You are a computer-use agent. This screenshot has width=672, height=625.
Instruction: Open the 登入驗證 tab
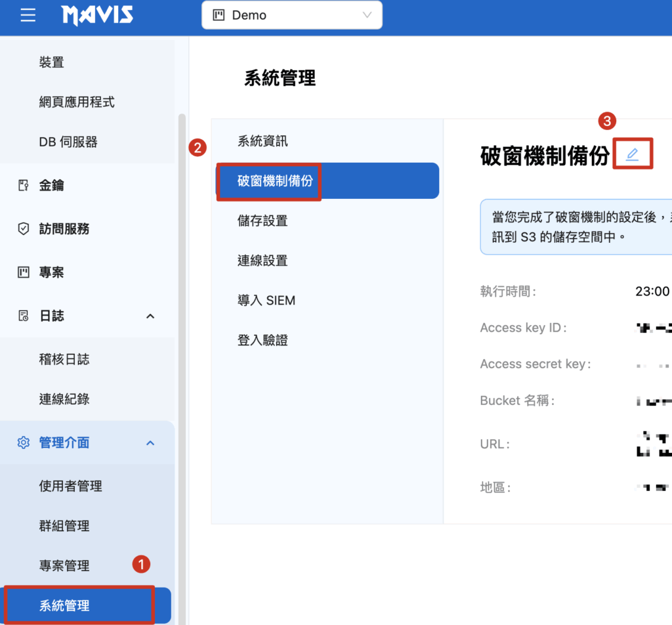tap(262, 340)
